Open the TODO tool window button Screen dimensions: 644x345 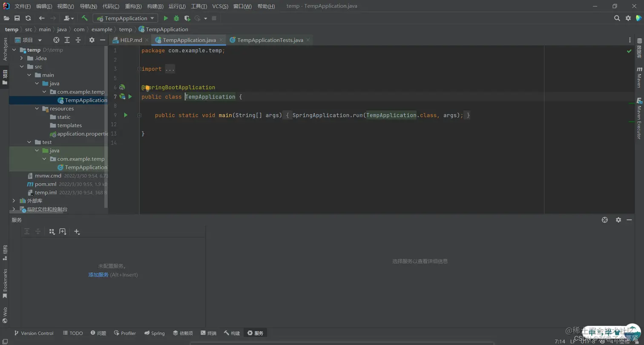73,333
